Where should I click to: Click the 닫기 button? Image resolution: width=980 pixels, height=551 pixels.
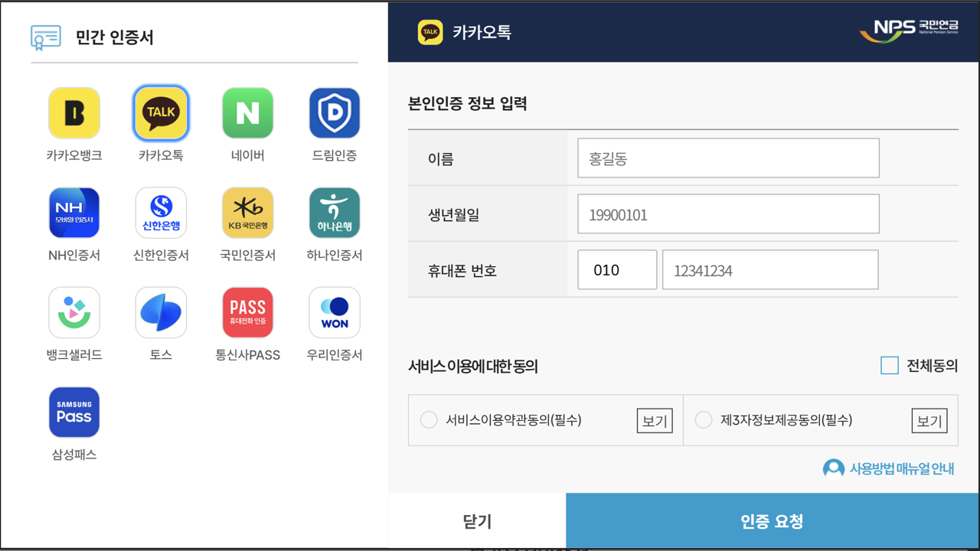click(477, 521)
